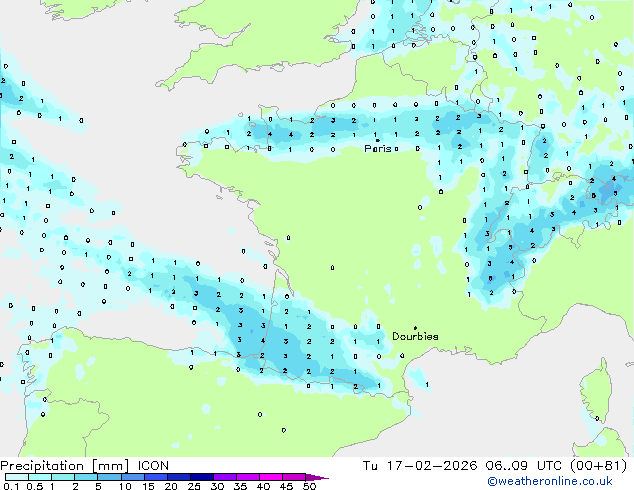Viewport: 634px width, 490px height.
Task: Pick the 15–20 mm legend swatch
Action: [x=155, y=477]
